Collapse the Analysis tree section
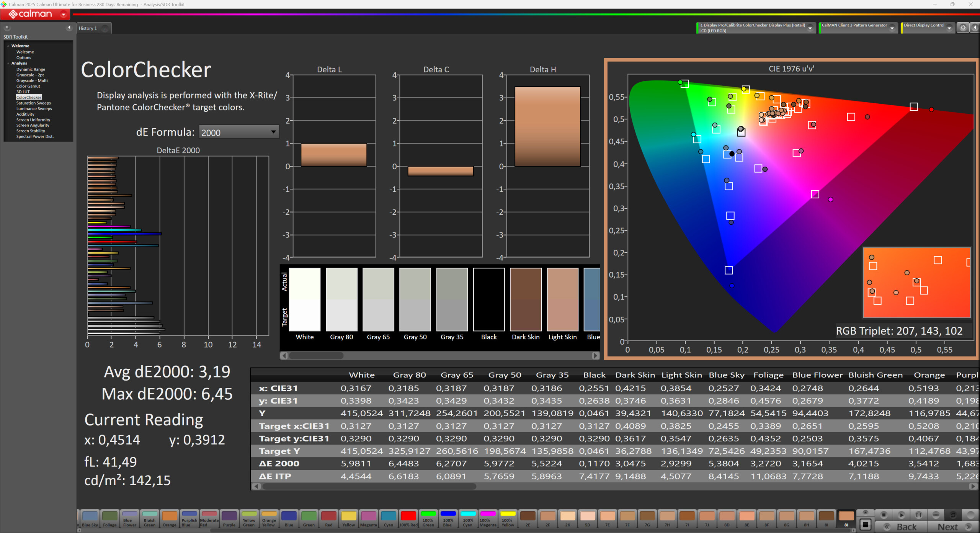 pos(8,63)
